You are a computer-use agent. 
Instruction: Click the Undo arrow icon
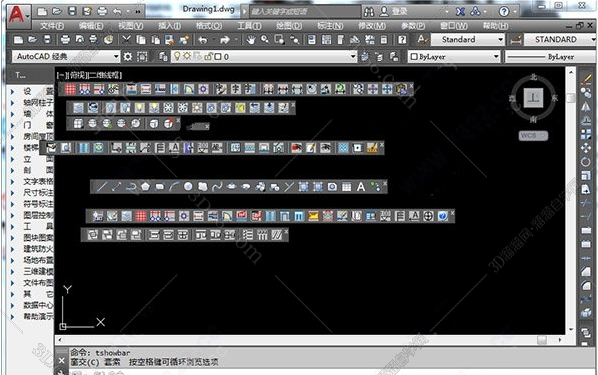[x=203, y=40]
